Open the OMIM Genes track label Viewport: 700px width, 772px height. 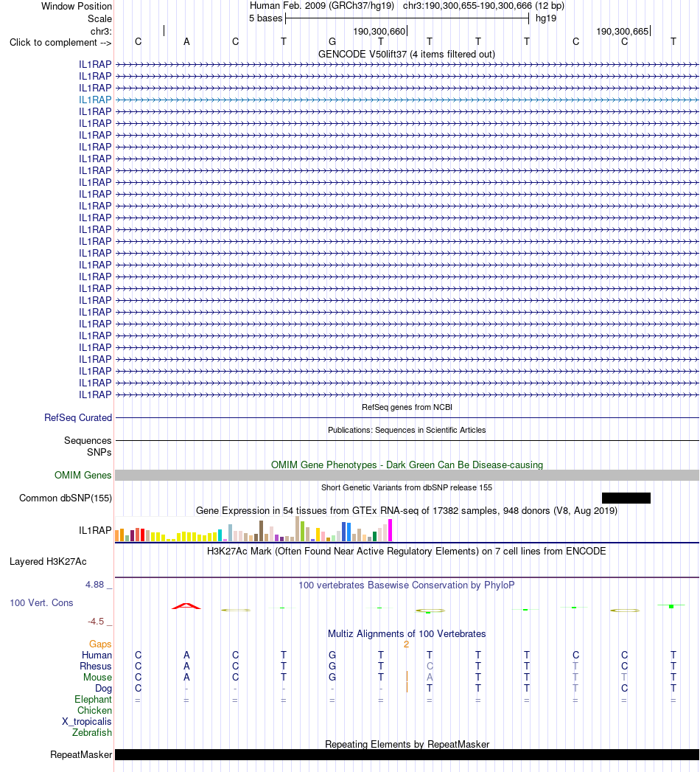[x=83, y=475]
